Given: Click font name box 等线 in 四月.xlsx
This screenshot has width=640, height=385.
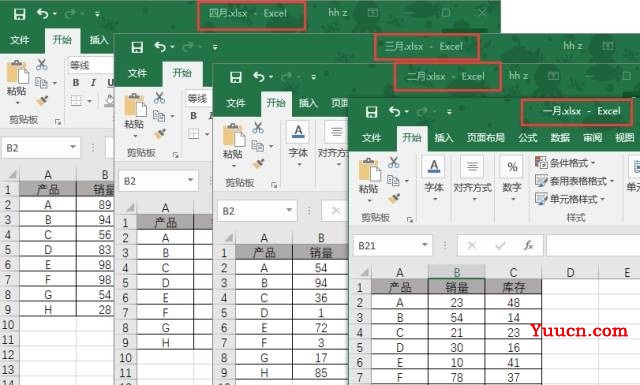Looking at the screenshot, I should 91,65.
